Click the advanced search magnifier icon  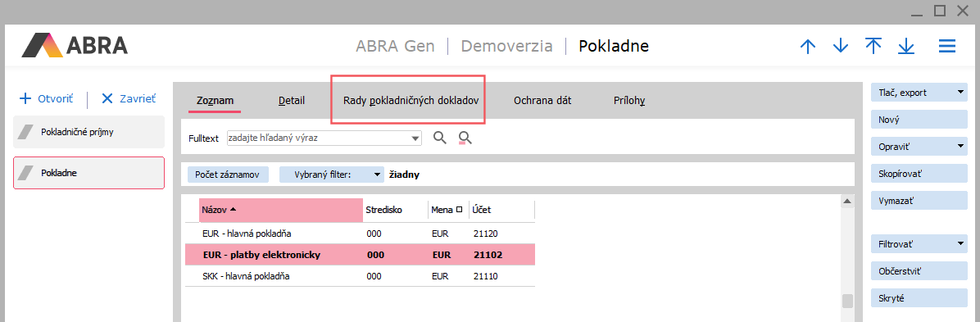click(465, 138)
